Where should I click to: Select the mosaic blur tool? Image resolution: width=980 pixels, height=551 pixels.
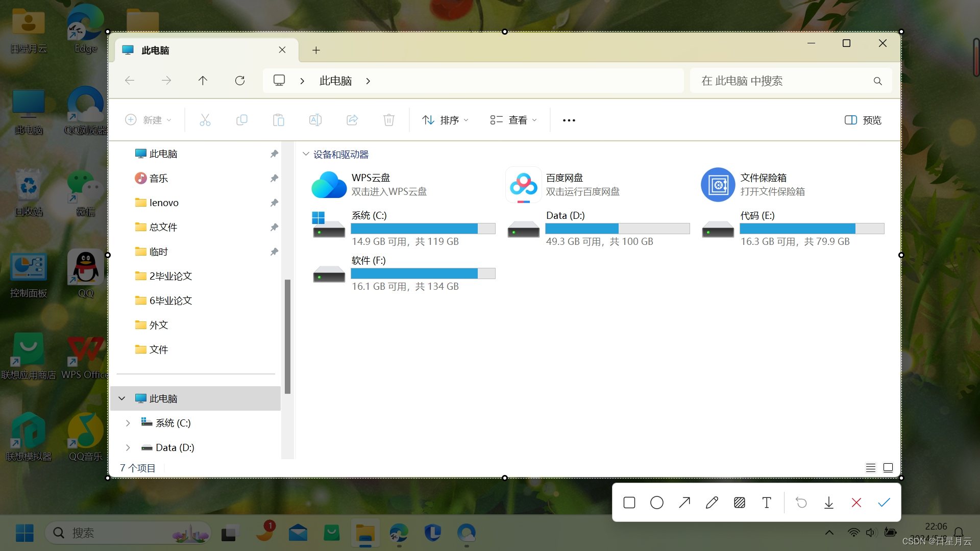coord(739,503)
